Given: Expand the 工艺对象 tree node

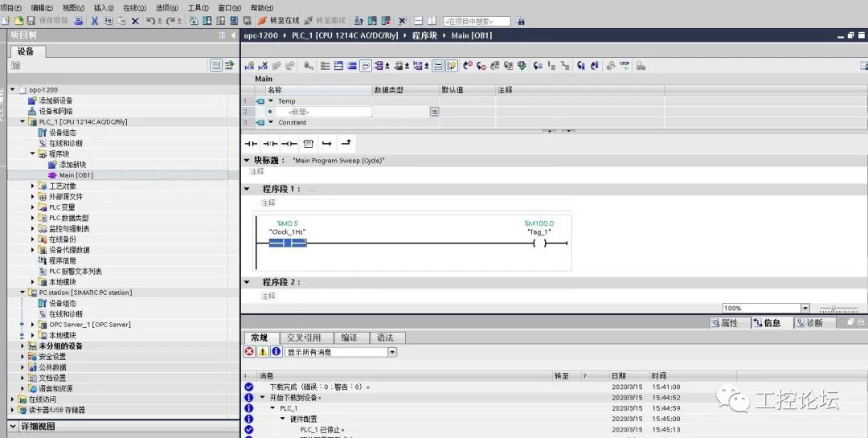Looking at the screenshot, I should pyautogui.click(x=33, y=186).
